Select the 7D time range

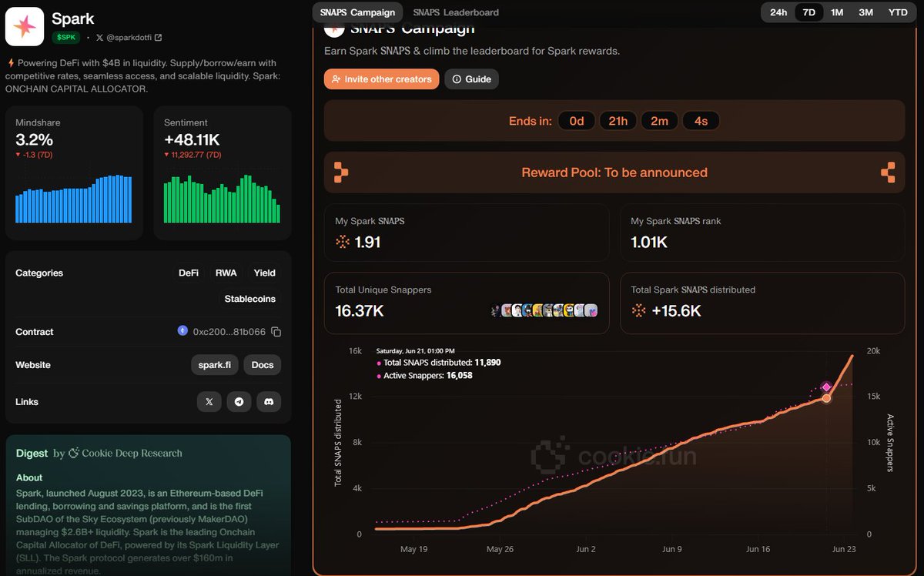click(809, 12)
